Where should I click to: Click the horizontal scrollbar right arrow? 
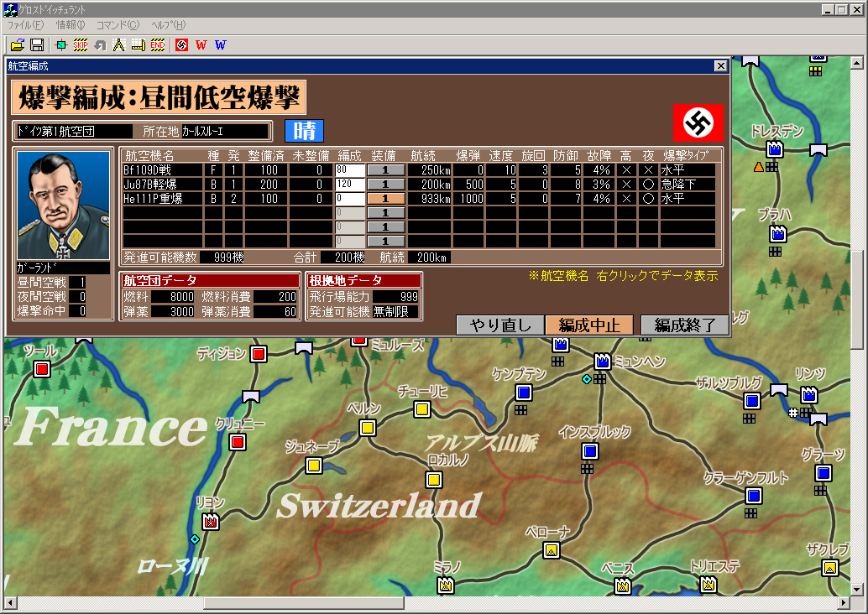coord(843,602)
